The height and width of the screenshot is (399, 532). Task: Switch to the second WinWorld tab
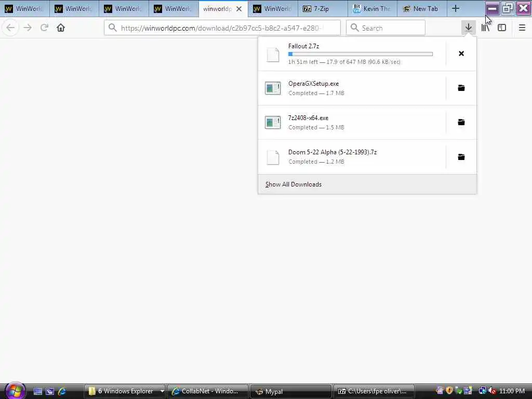coord(74,8)
